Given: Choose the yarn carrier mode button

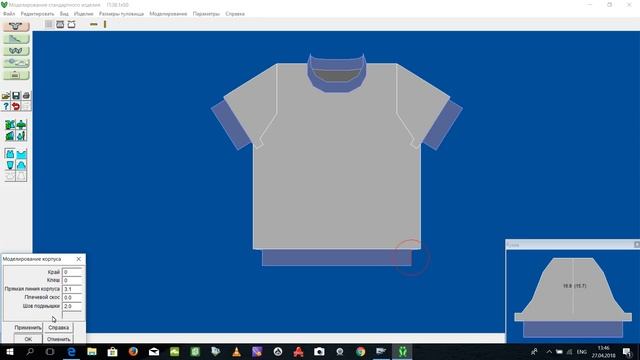Looking at the screenshot, I should [x=16, y=63].
